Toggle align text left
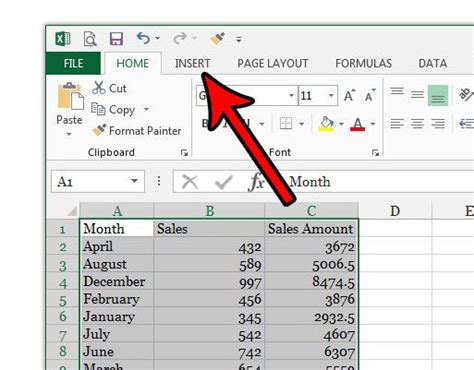This screenshot has width=474, height=370. tap(397, 124)
